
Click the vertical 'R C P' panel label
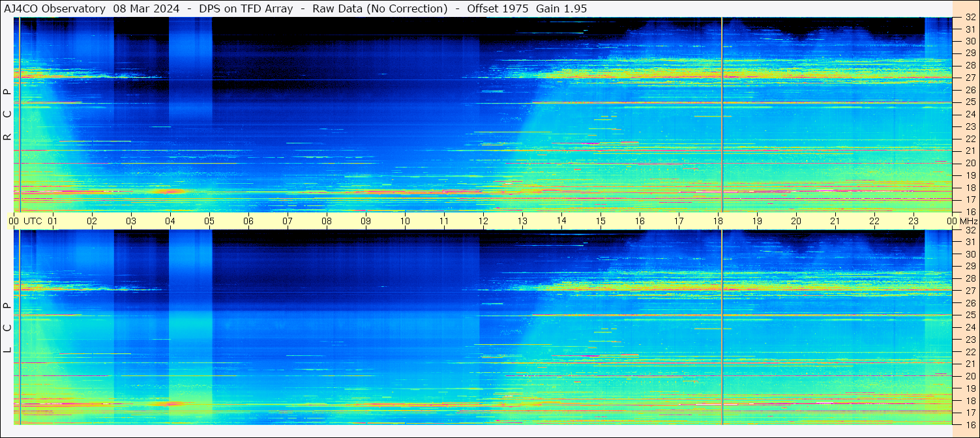7,114
